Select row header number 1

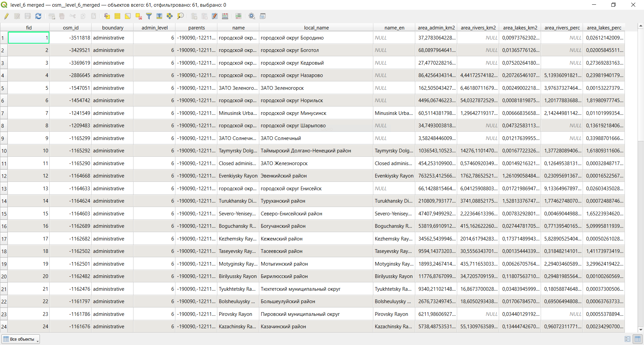[4, 38]
